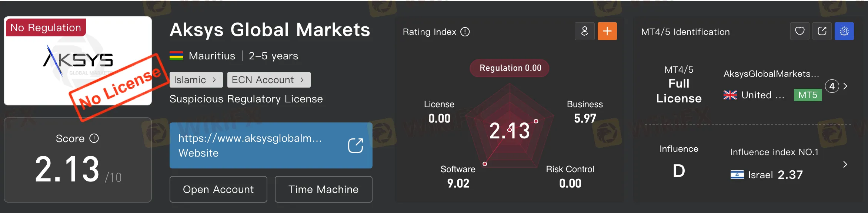
Task: Click the Aksys Global Markets title
Action: [x=270, y=30]
